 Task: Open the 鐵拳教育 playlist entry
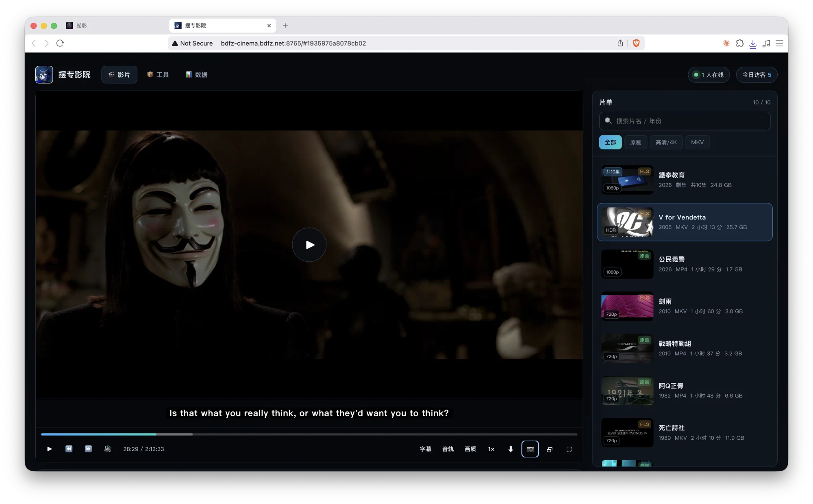[x=685, y=180]
